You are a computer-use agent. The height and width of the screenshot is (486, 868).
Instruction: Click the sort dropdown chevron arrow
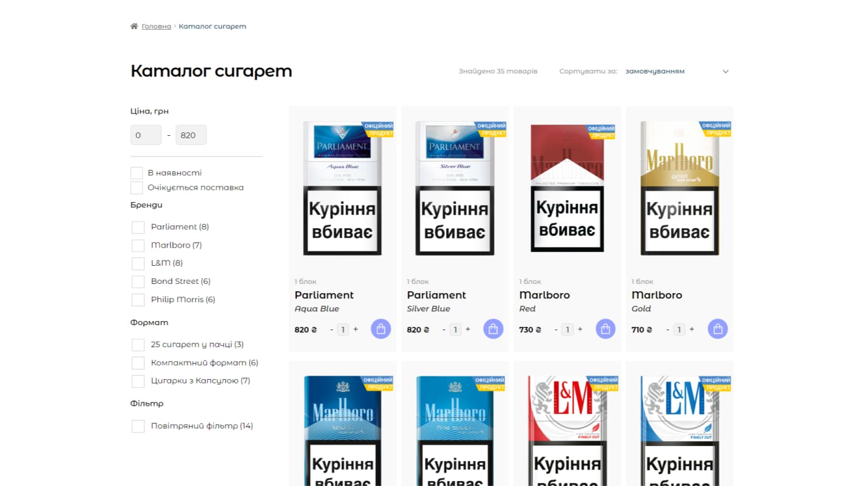click(x=726, y=72)
